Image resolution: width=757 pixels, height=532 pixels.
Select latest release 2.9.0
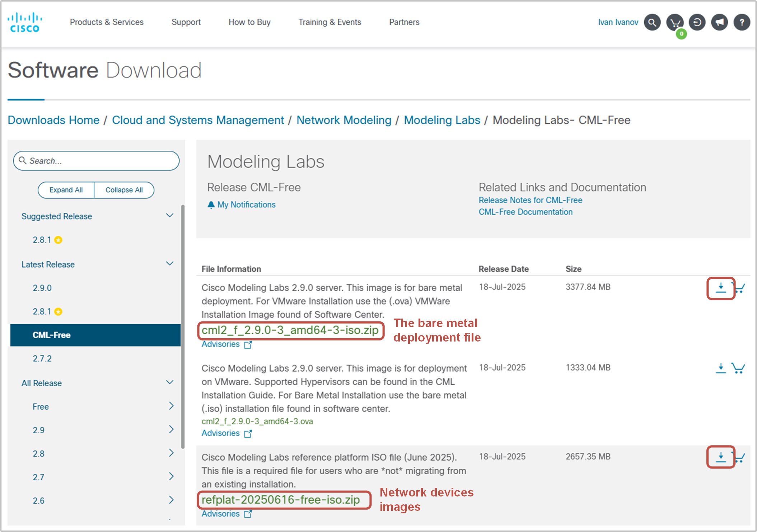(42, 288)
